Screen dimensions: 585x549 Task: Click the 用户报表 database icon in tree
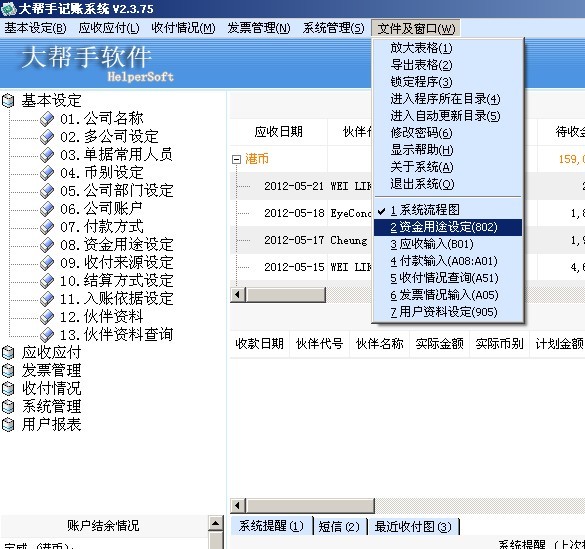tap(8, 424)
